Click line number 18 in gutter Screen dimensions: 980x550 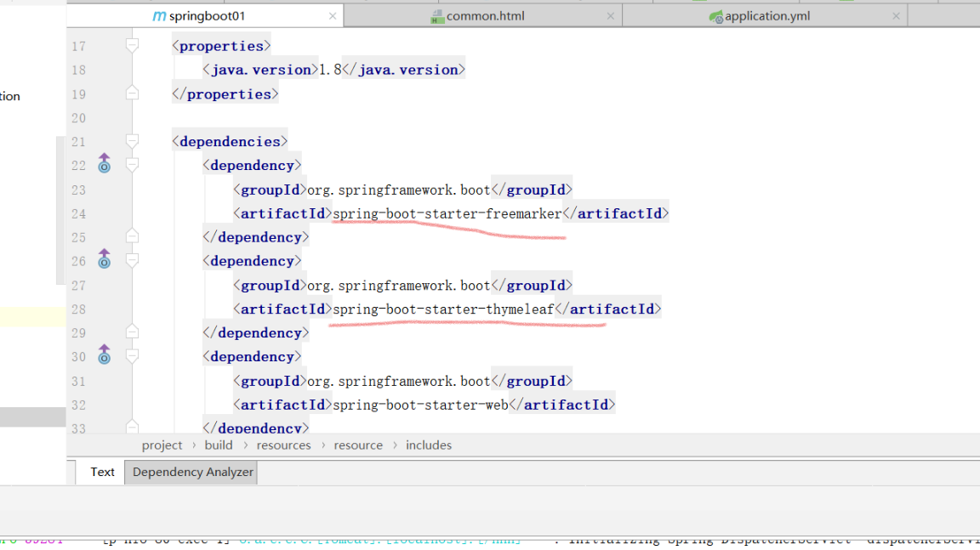point(78,70)
